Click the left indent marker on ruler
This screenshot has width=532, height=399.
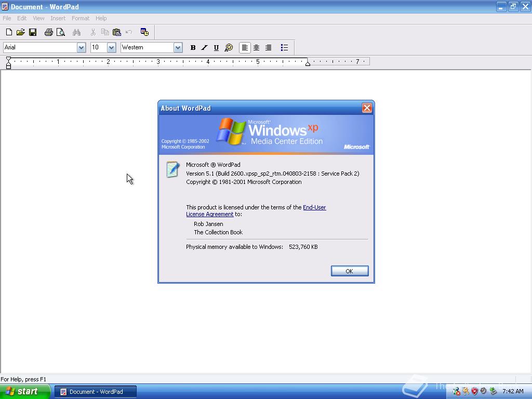8,63
